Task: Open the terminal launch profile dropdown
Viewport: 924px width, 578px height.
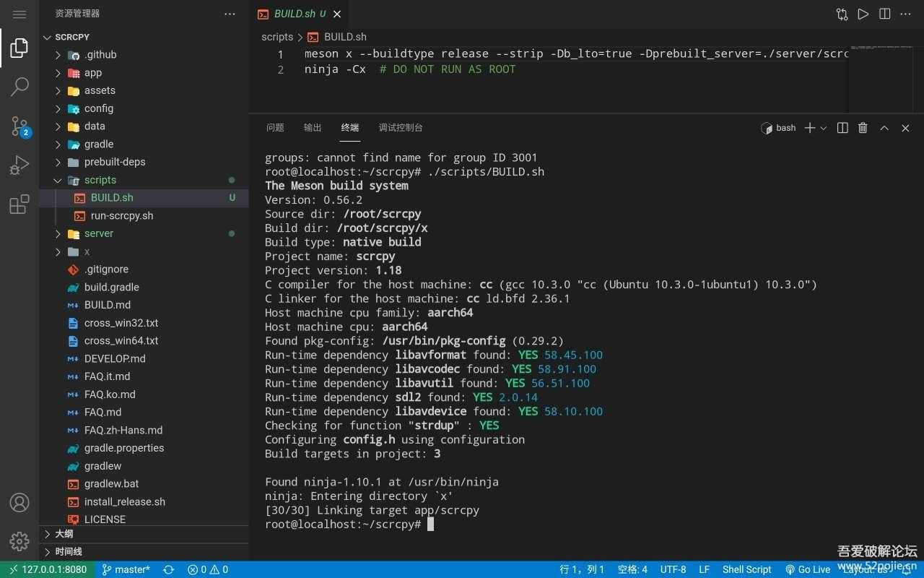Action: [x=823, y=128]
